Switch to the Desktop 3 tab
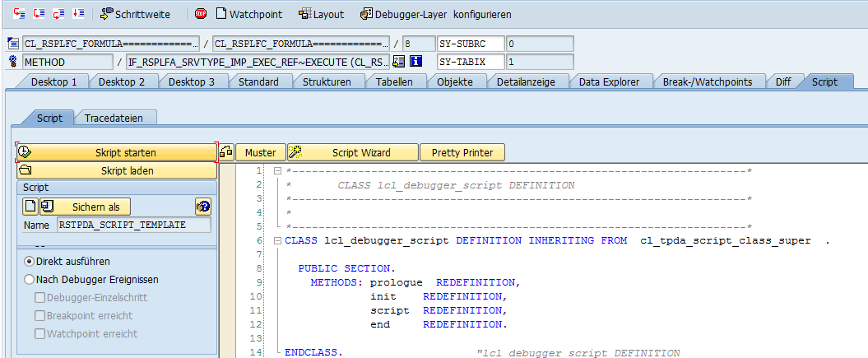868x358 pixels. [x=192, y=82]
